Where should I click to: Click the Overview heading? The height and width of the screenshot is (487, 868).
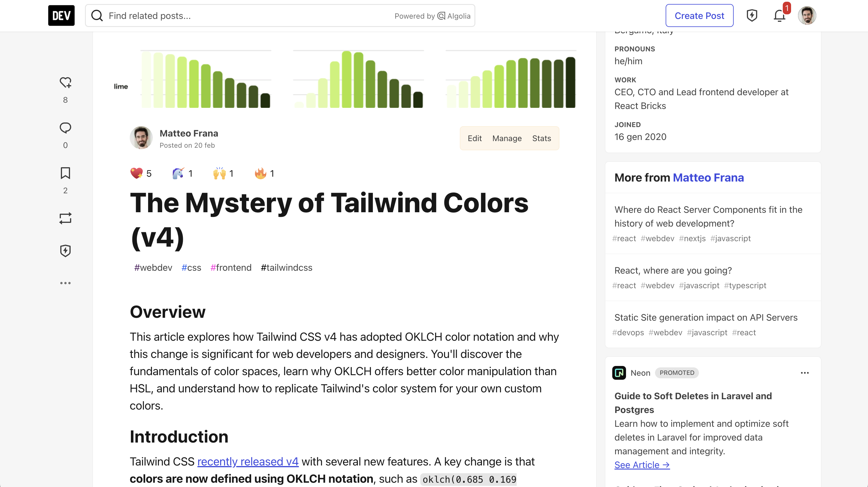click(167, 312)
